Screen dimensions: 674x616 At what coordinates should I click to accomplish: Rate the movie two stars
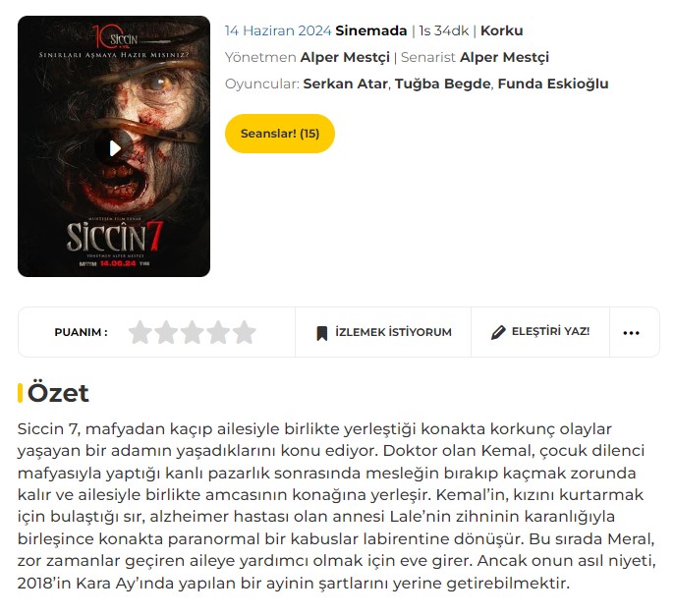(x=166, y=332)
